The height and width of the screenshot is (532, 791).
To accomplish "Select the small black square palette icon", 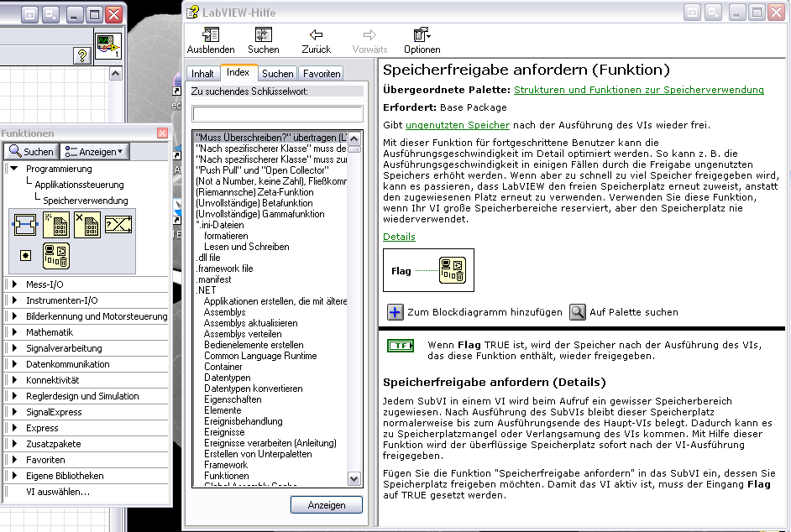I will pyautogui.click(x=25, y=256).
